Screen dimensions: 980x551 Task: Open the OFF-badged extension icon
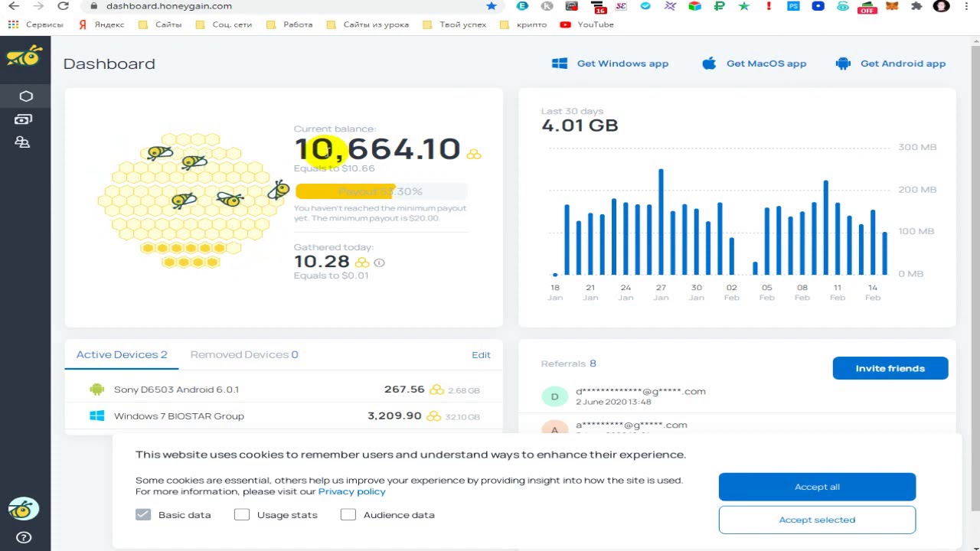click(x=867, y=7)
